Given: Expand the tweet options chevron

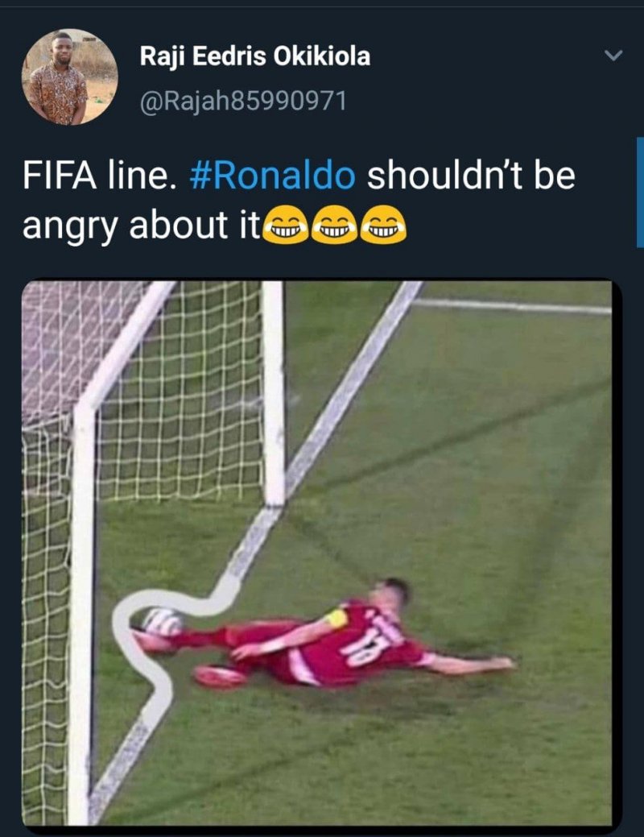Looking at the screenshot, I should (613, 55).
